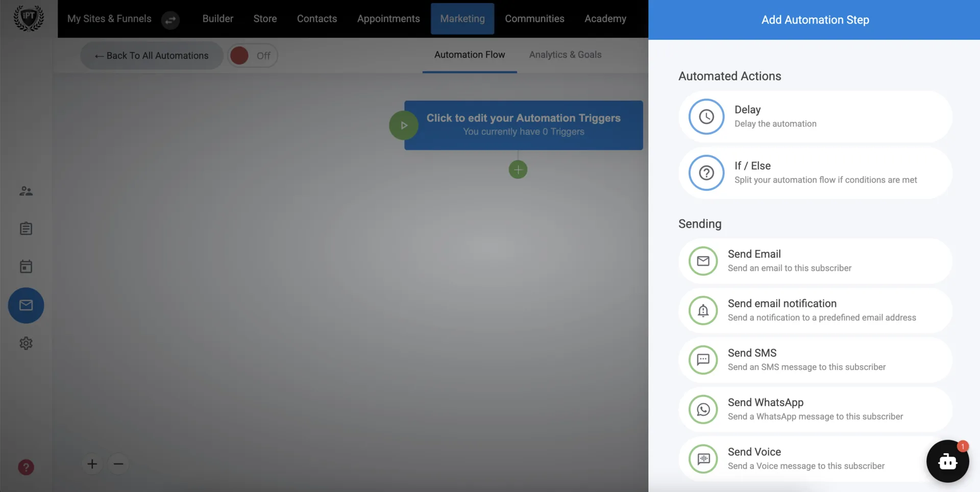The image size is (980, 492).
Task: Click the Send WhatsApp icon
Action: (x=703, y=409)
